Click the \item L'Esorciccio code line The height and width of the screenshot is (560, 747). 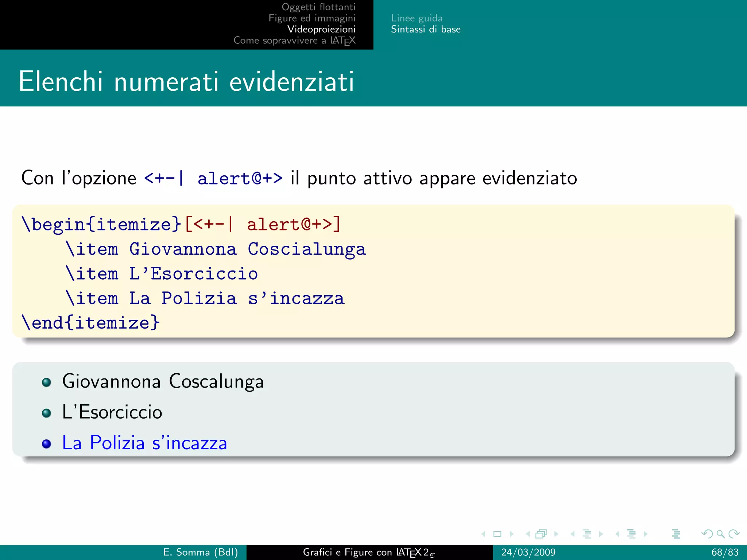(x=162, y=273)
